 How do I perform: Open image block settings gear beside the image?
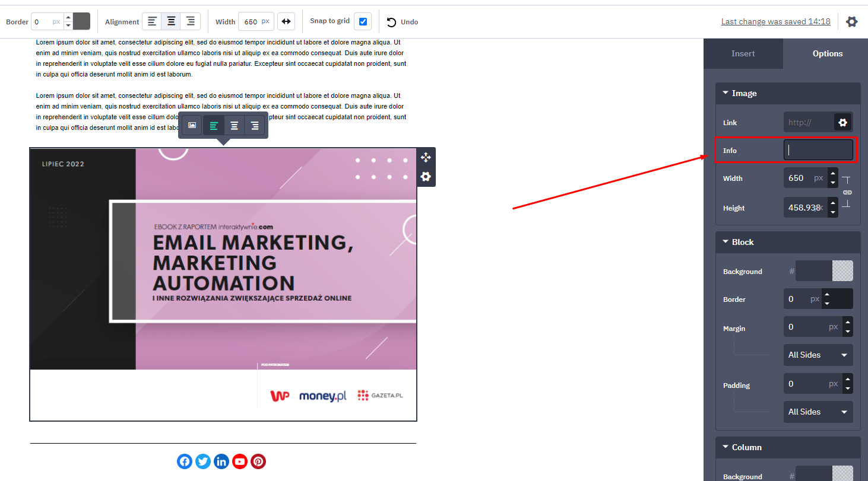click(426, 177)
